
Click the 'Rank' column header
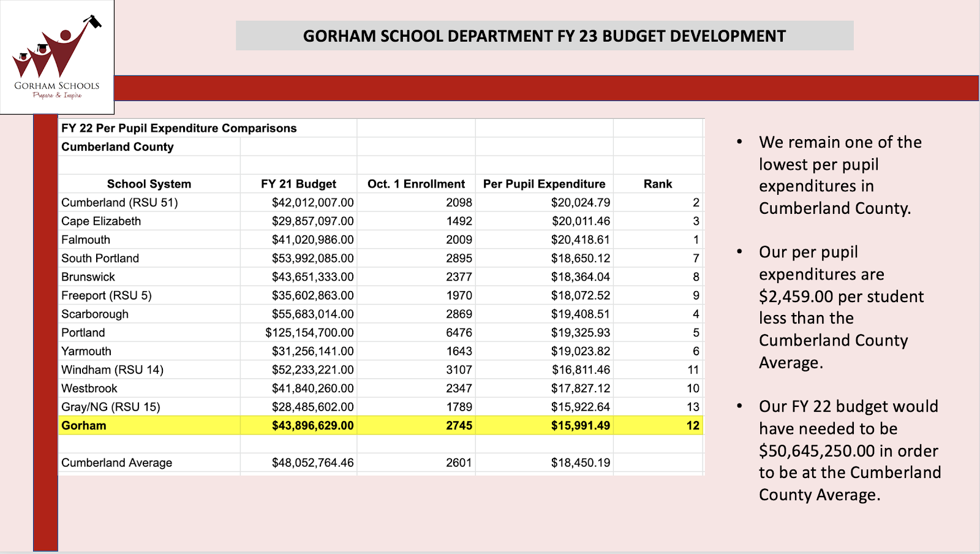(x=658, y=184)
